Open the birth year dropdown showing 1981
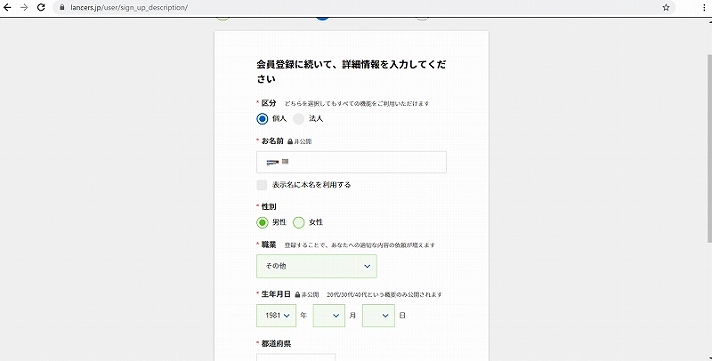Image resolution: width=712 pixels, height=361 pixels. (276, 316)
